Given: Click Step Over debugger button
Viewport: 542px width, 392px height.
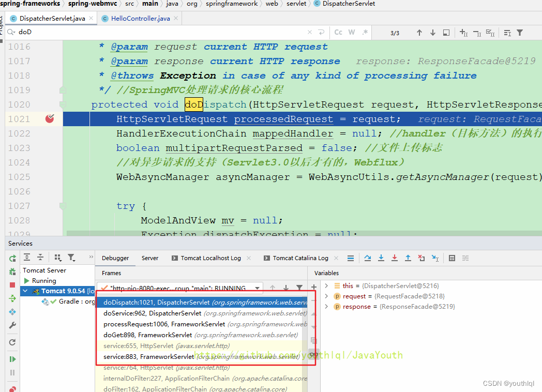Looking at the screenshot, I should coord(367,258).
